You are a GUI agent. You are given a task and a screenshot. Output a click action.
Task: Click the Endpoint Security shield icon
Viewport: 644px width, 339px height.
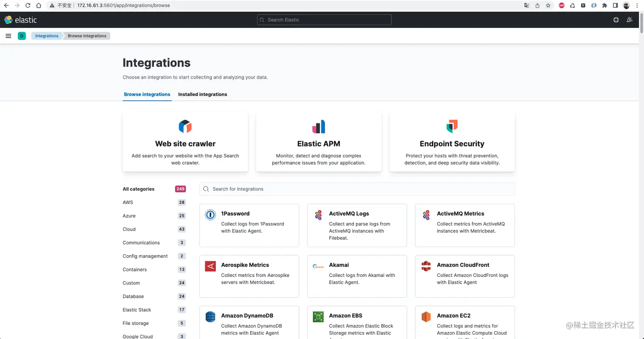coord(452,126)
